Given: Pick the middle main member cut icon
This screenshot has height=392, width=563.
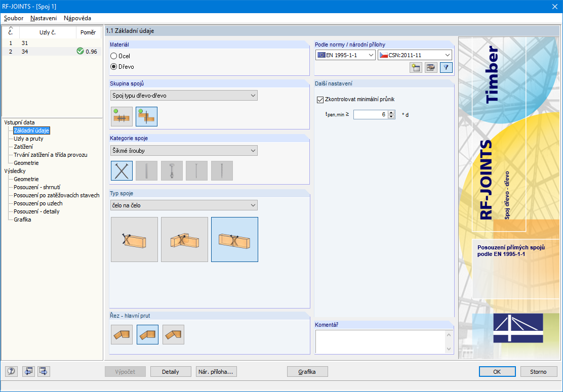Looking at the screenshot, I should (147, 335).
